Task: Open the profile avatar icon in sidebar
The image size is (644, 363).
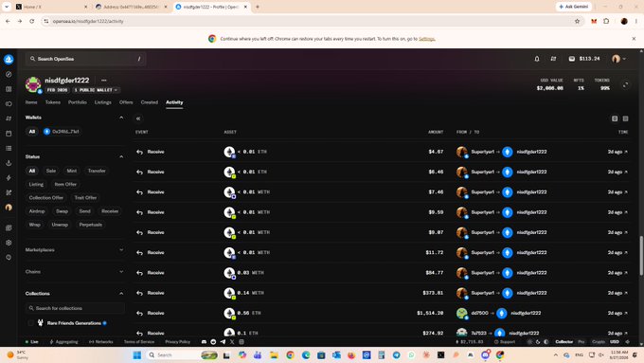Action: [x=9, y=208]
